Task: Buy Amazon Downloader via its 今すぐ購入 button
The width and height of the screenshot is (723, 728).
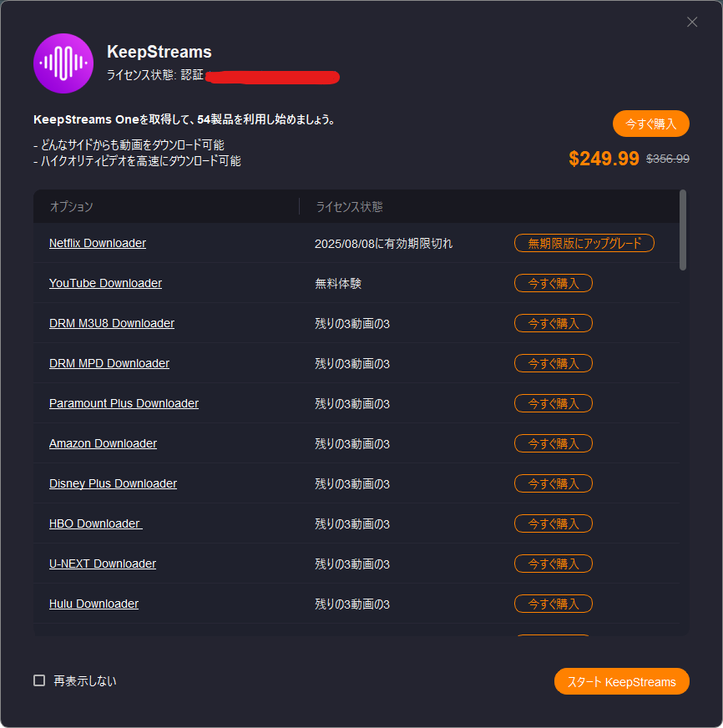Action: 553,443
